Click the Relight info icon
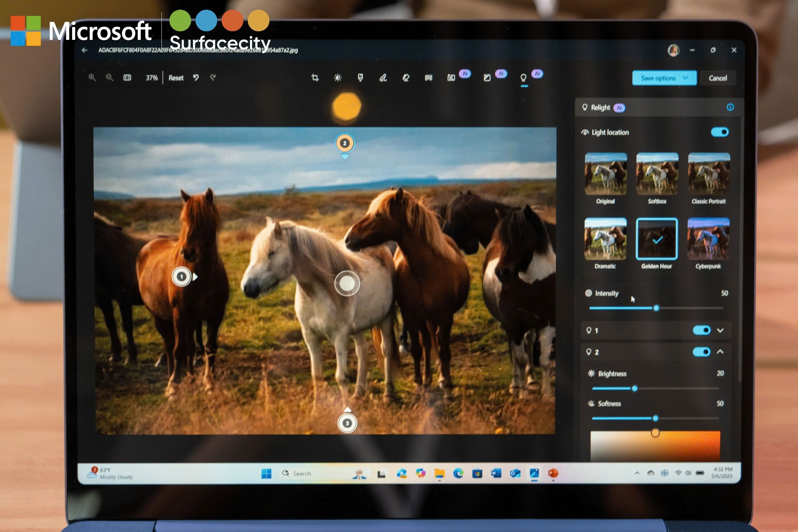The image size is (798, 532). tap(730, 108)
